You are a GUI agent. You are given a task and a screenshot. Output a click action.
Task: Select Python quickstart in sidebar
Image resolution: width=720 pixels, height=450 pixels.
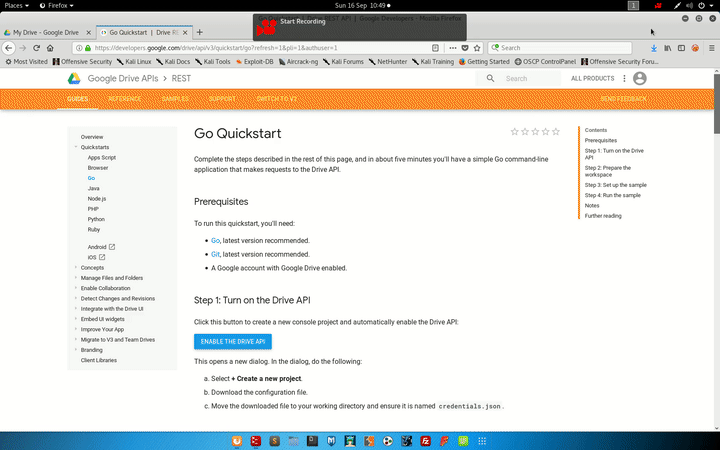pyautogui.click(x=96, y=219)
